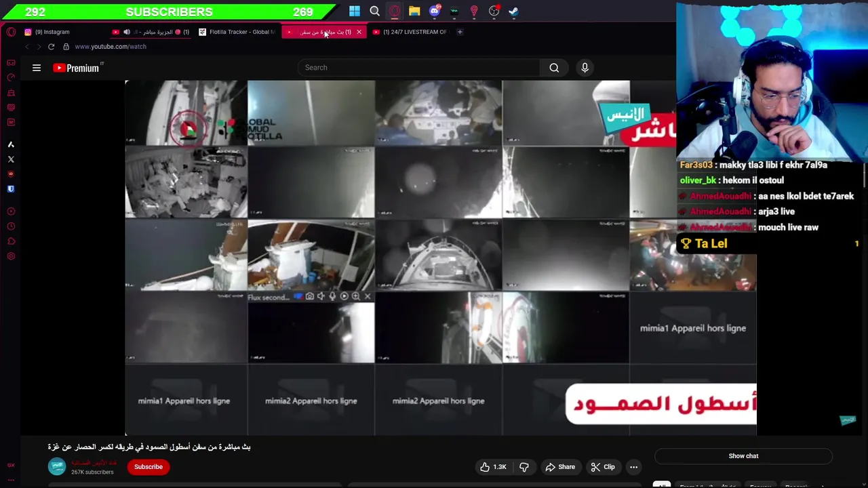
Task: Open GX Control gauge sidebar icon
Action: (11, 77)
